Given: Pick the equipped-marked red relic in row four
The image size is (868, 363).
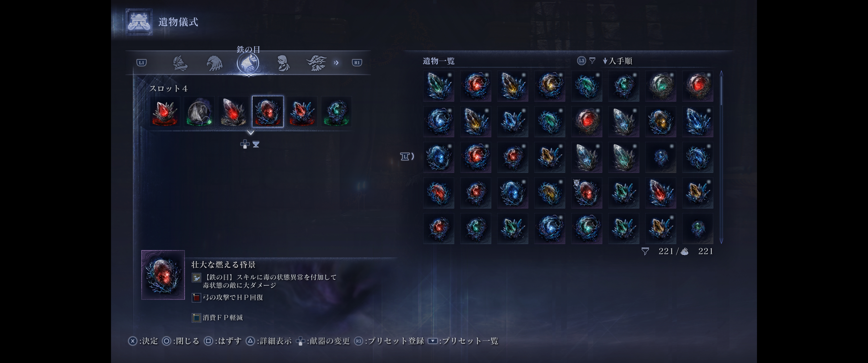Looking at the screenshot, I should pyautogui.click(x=587, y=193).
